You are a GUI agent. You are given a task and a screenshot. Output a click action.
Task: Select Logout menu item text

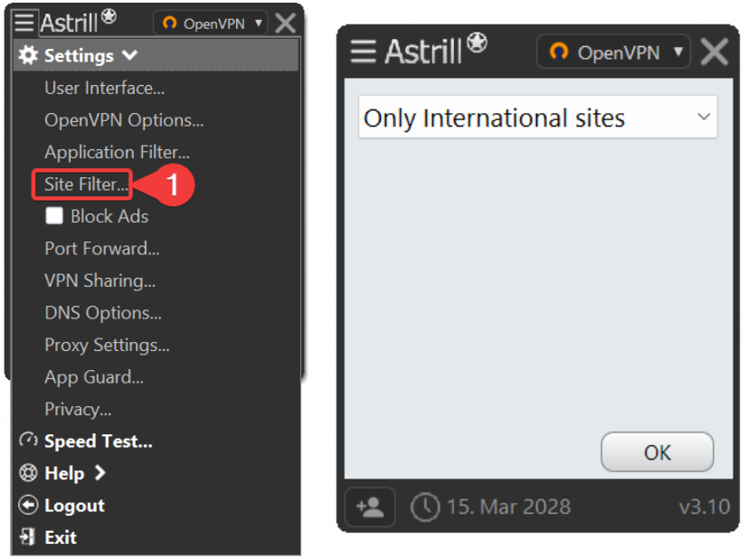pos(74,506)
